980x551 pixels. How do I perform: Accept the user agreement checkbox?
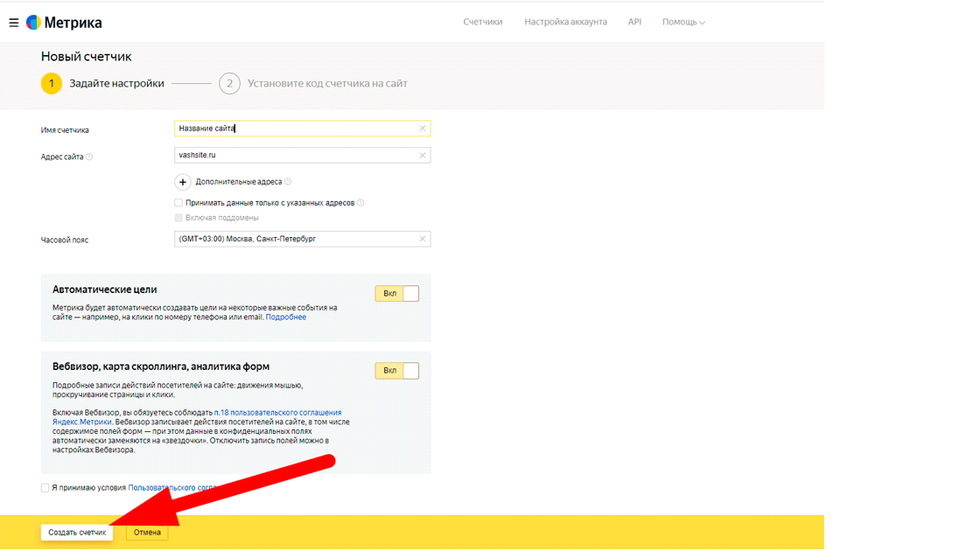click(45, 488)
